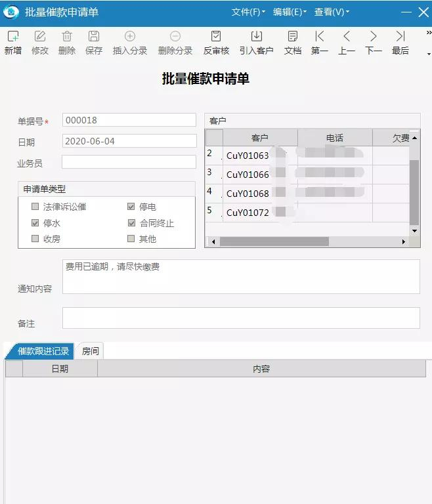Switch to the 催款跟进记录 tab
The width and height of the screenshot is (432, 504).
(x=41, y=351)
